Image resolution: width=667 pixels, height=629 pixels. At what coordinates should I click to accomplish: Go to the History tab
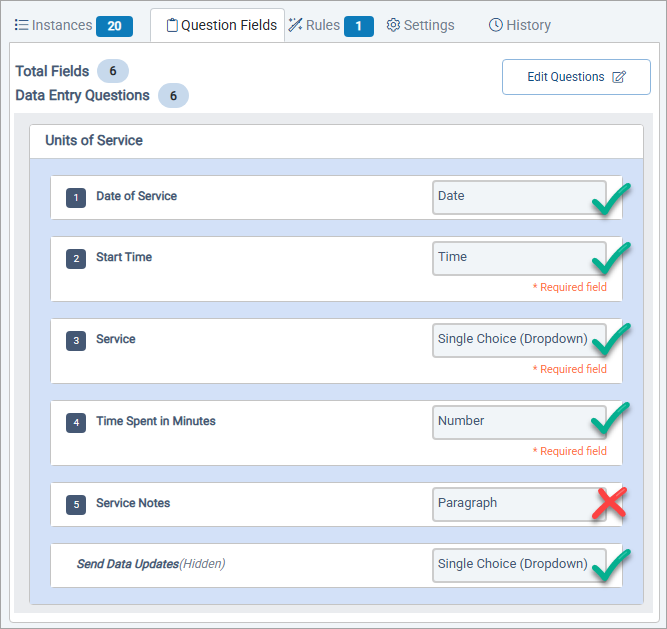click(x=520, y=25)
